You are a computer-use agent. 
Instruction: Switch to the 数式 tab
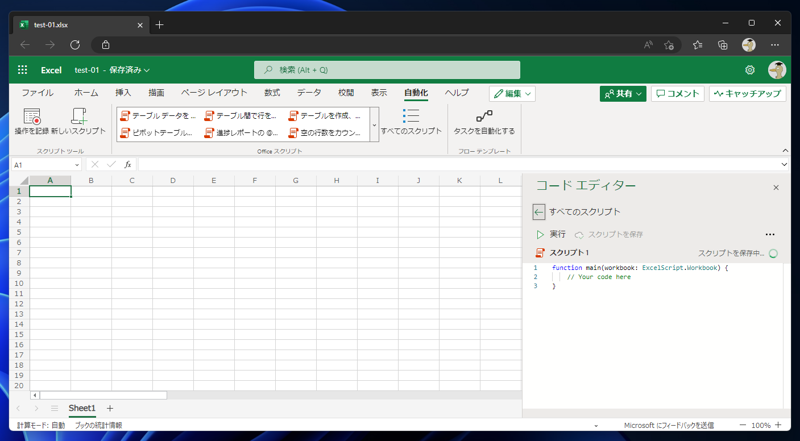(272, 93)
